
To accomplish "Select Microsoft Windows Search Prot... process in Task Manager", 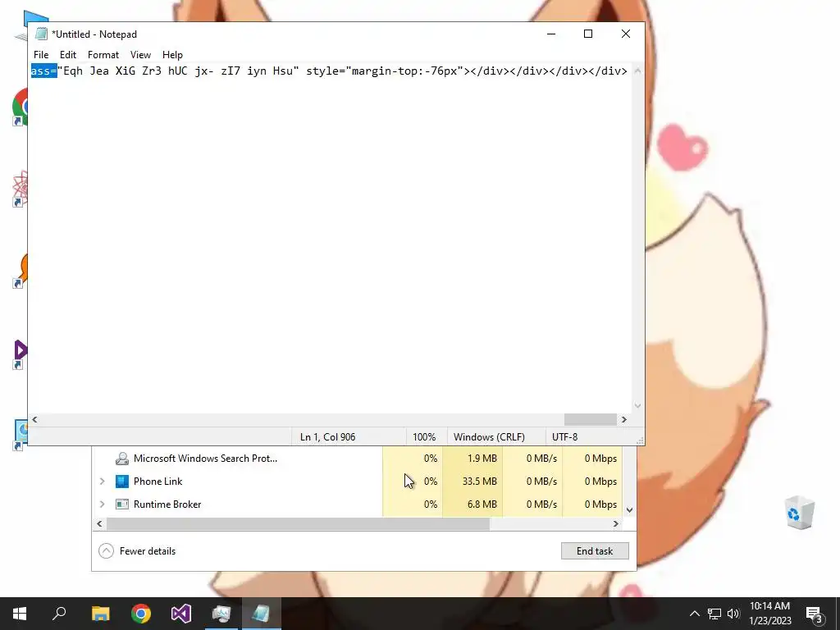I will pos(205,459).
